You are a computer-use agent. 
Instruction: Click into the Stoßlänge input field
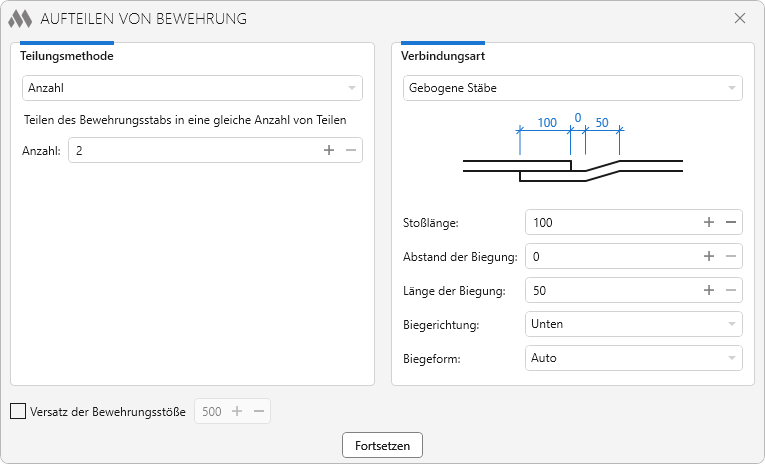[x=610, y=222]
